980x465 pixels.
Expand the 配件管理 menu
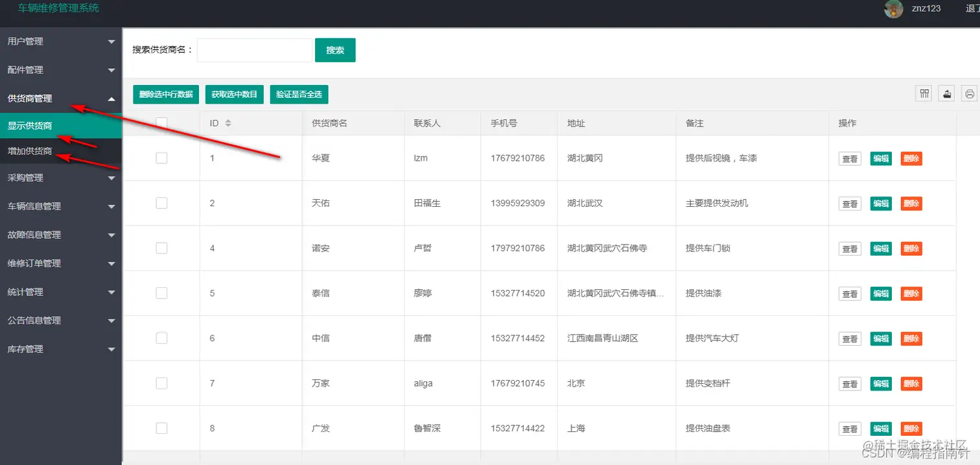coord(61,70)
